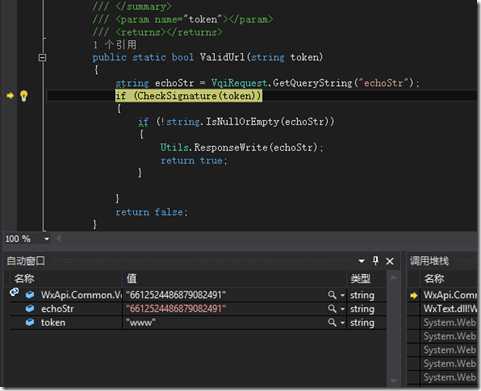Select the token variable cube icon

point(30,322)
